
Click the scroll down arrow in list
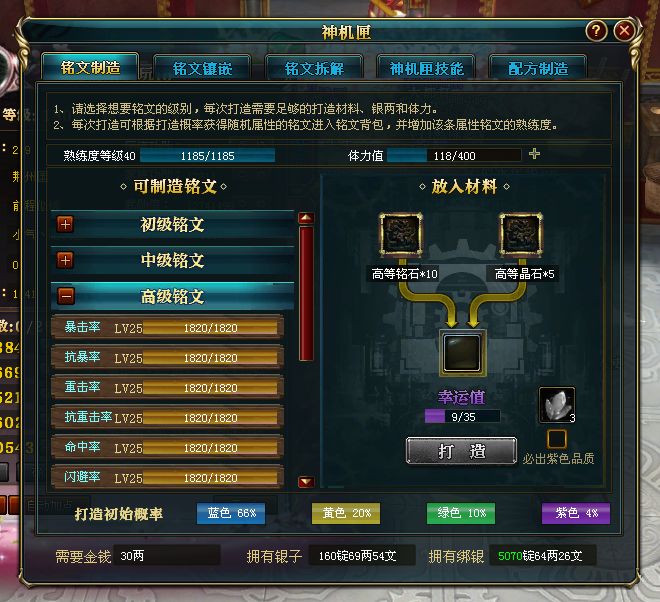click(x=306, y=482)
